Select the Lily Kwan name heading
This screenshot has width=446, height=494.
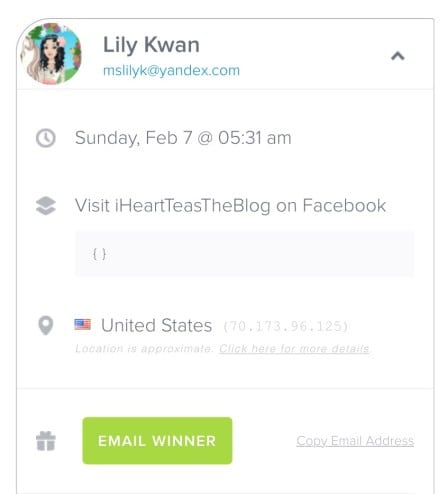click(151, 44)
